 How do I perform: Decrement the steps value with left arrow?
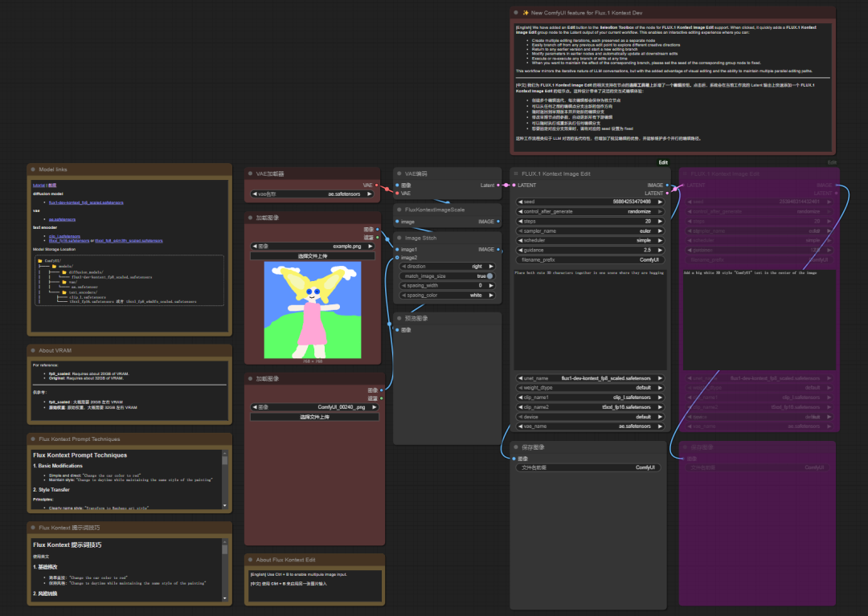coord(520,221)
